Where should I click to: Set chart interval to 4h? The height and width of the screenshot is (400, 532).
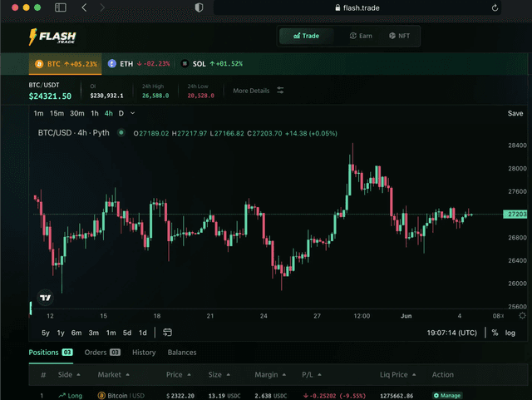(109, 113)
